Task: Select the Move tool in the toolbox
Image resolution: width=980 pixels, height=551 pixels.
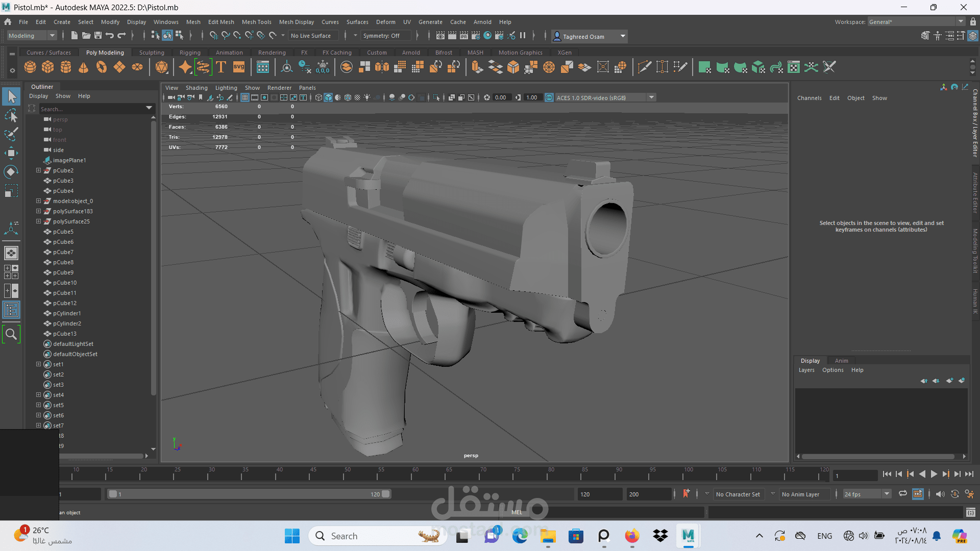Action: (11, 153)
